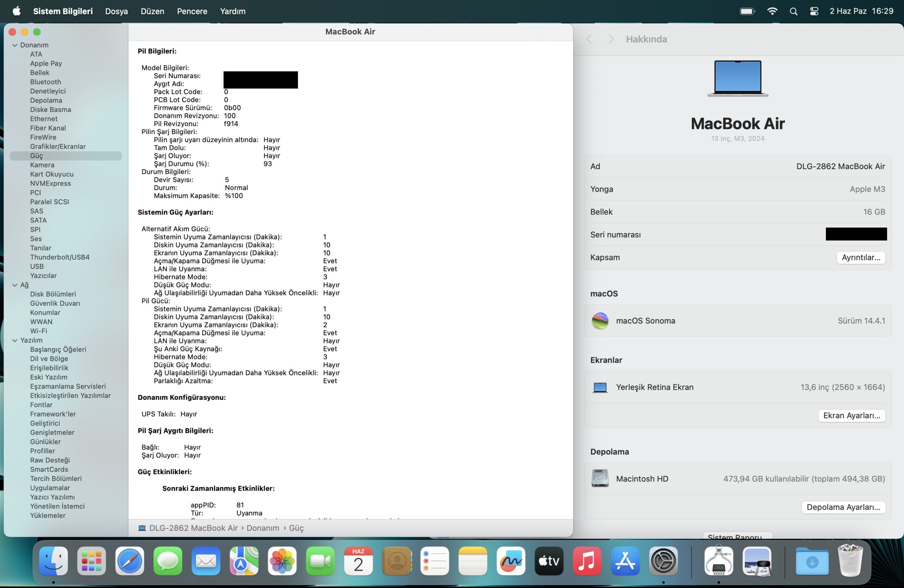Open Control Center icon
904x588 pixels.
pyautogui.click(x=814, y=11)
